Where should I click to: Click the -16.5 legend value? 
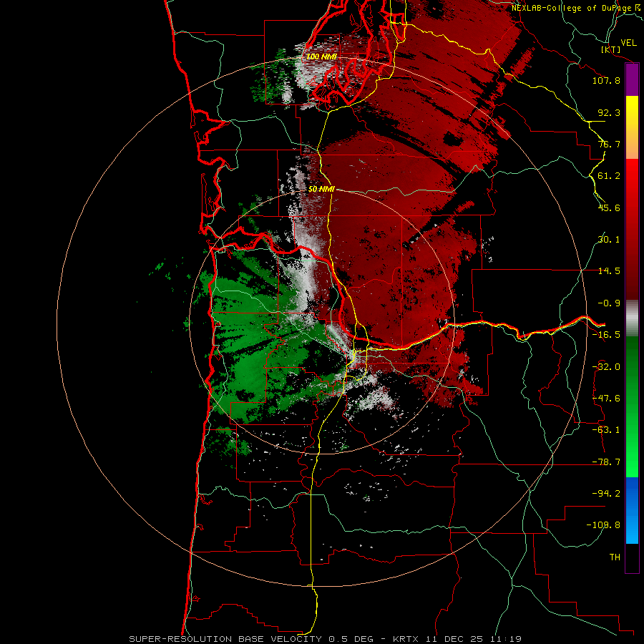coord(606,335)
